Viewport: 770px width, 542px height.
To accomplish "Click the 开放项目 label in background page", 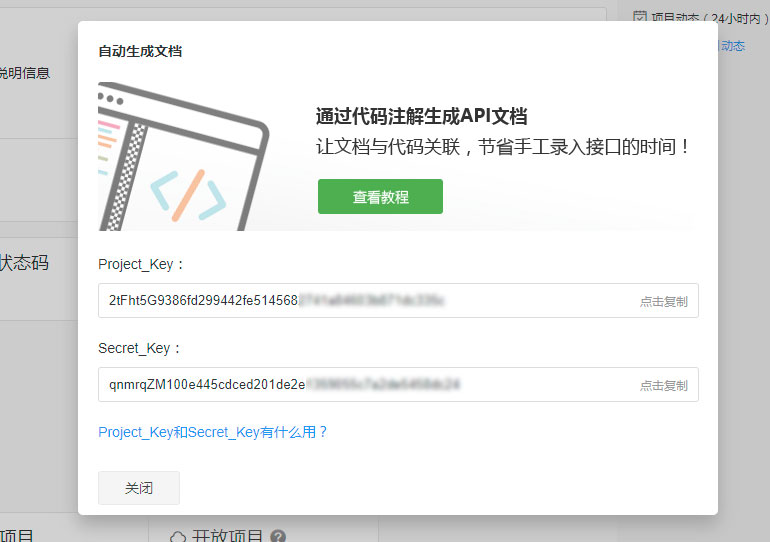I will 227,536.
